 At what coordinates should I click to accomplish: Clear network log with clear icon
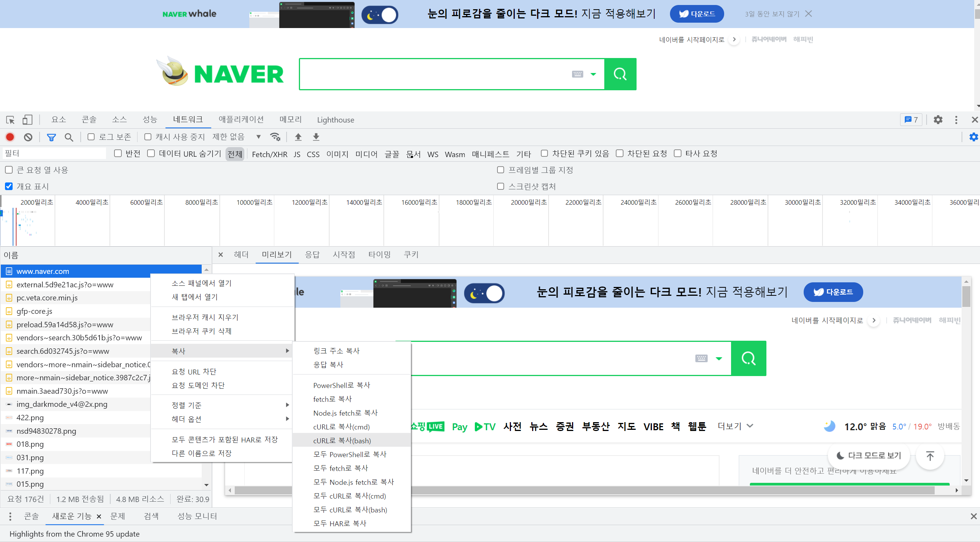tap(28, 137)
